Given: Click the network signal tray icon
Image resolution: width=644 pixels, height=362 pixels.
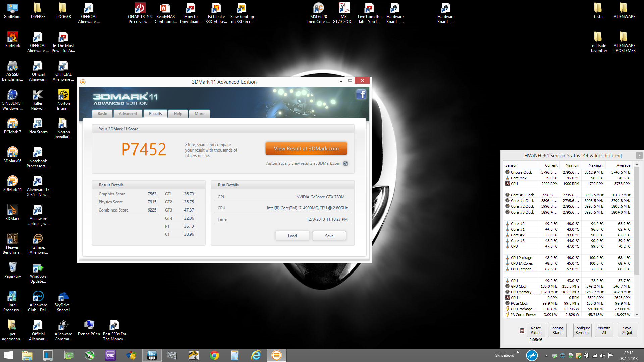Looking at the screenshot, I should [595, 355].
